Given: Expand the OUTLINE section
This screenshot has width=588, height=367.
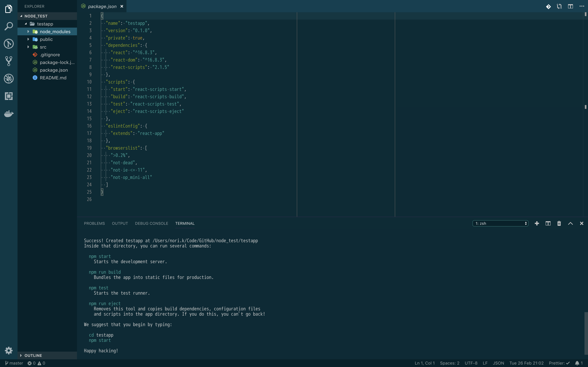Looking at the screenshot, I should [x=33, y=355].
